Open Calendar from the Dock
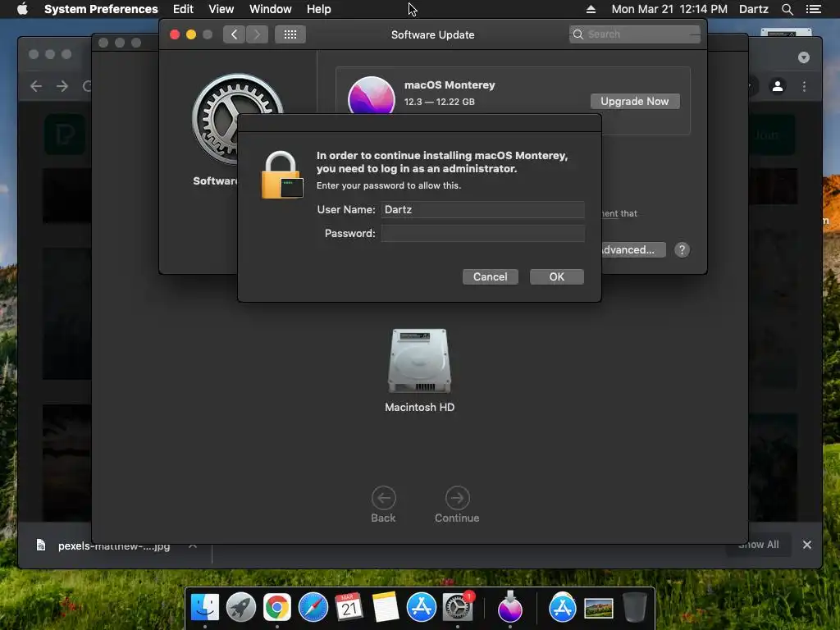 pos(349,607)
